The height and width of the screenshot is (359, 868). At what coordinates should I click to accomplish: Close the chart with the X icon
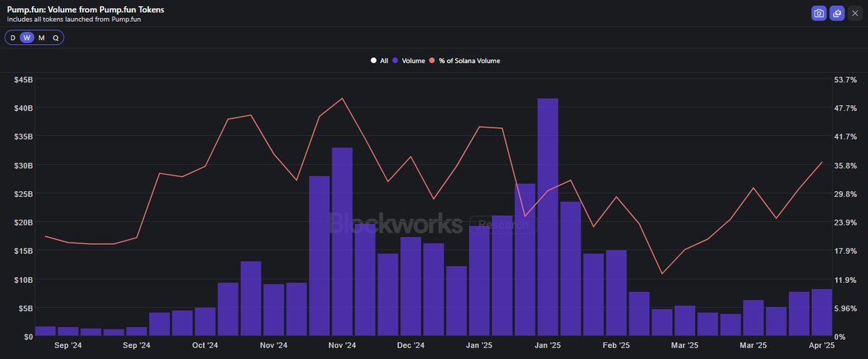point(854,13)
